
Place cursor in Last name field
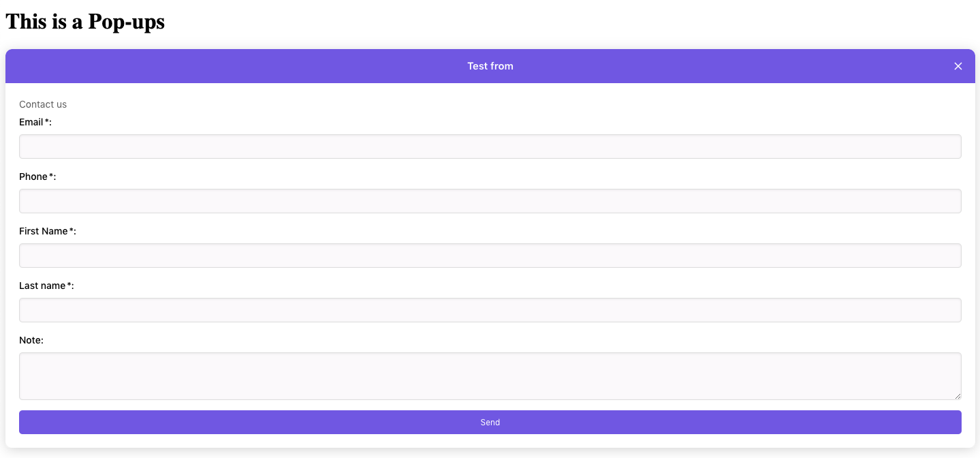coord(490,310)
